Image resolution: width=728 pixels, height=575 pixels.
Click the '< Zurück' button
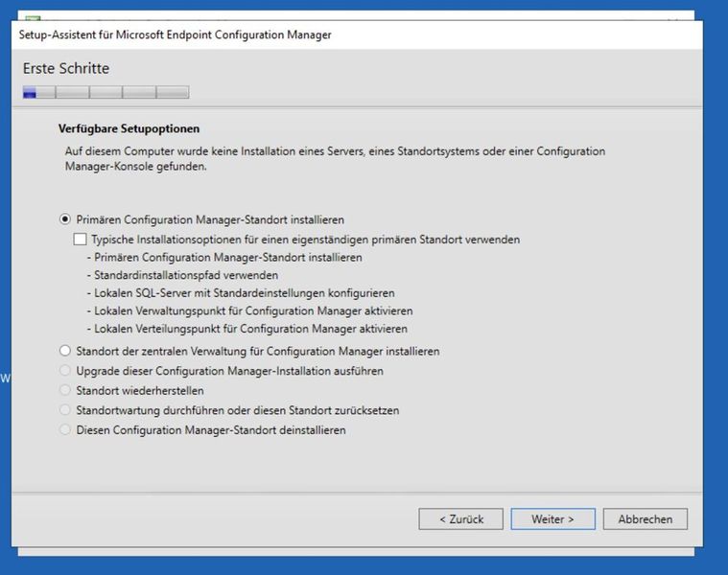pyautogui.click(x=460, y=518)
